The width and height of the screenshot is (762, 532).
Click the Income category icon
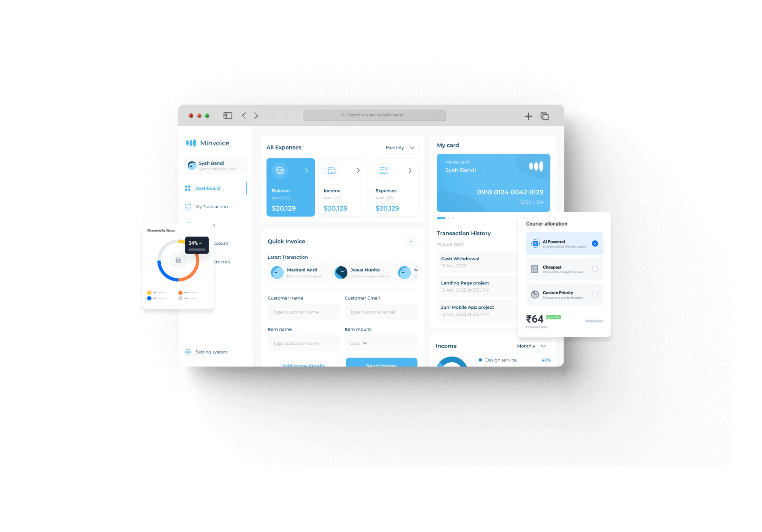331,170
